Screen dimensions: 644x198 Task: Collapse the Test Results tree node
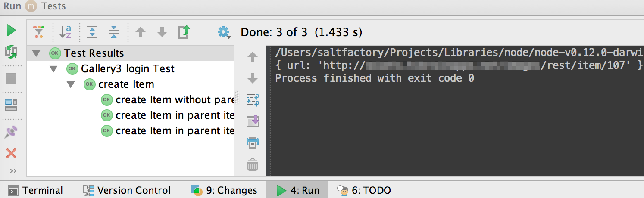tap(36, 54)
